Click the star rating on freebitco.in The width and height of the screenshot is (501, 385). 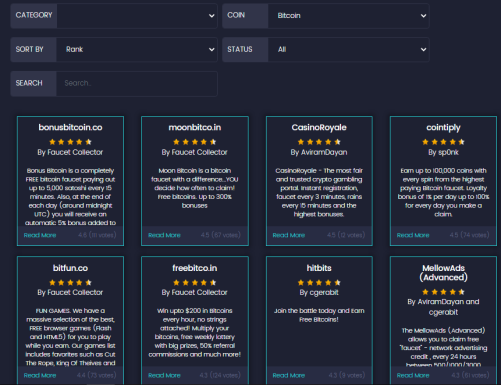coord(195,283)
